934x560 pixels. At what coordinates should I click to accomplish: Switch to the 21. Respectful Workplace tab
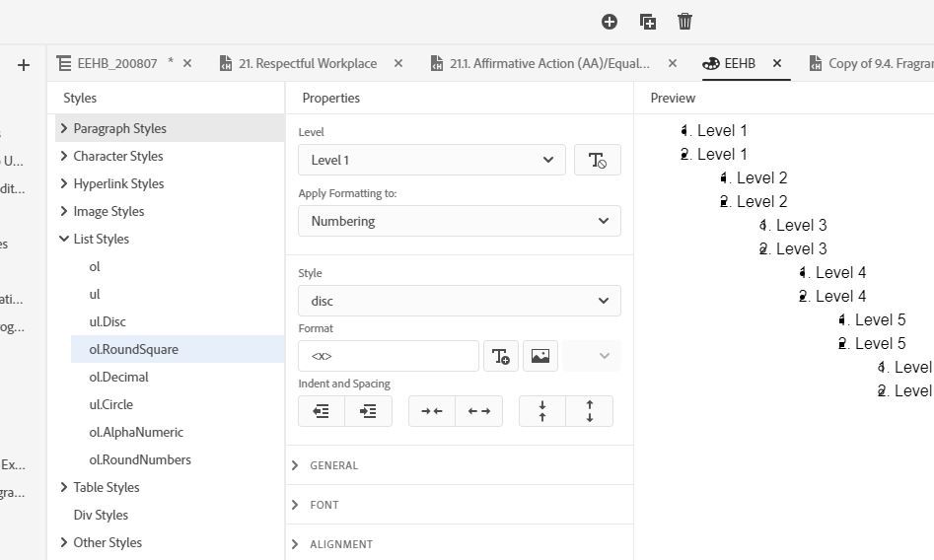(x=307, y=63)
